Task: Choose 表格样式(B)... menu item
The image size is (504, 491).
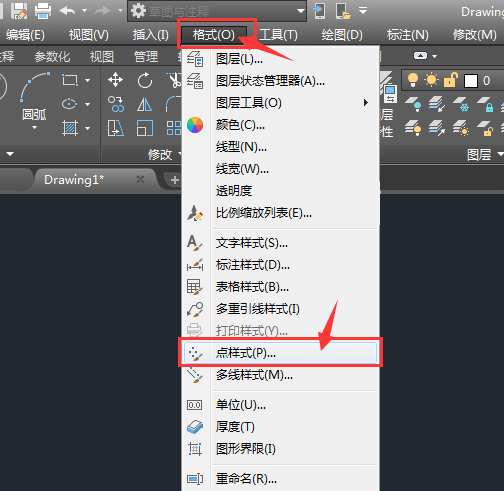Action: tap(280, 287)
